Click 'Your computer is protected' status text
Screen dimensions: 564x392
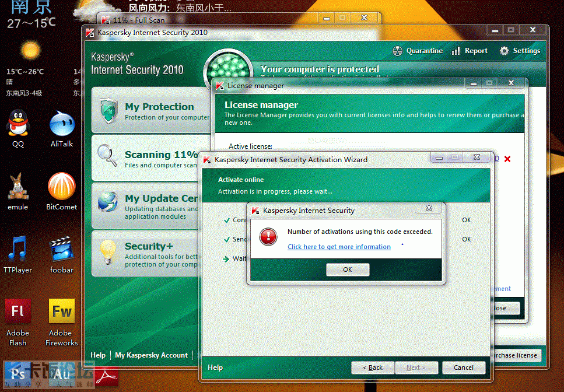[x=320, y=69]
